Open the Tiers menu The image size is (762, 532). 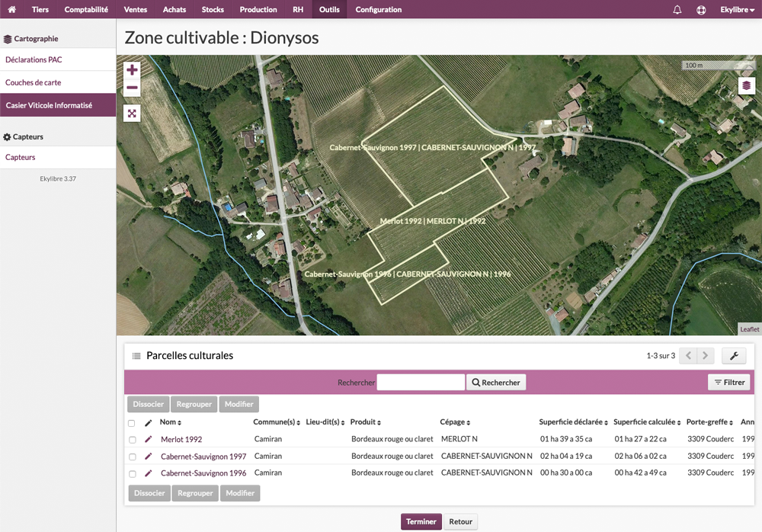(40, 10)
